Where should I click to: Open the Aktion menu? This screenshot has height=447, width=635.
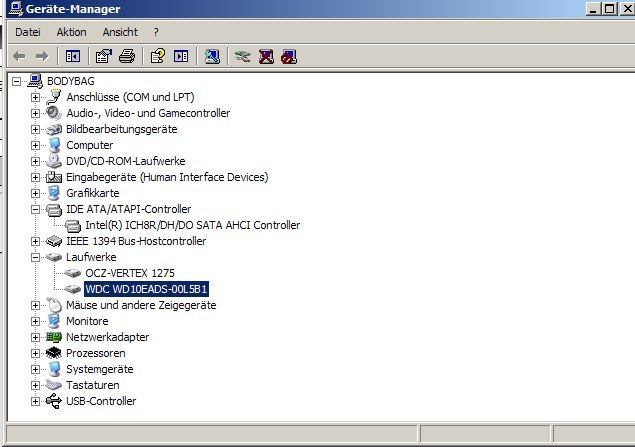[71, 32]
